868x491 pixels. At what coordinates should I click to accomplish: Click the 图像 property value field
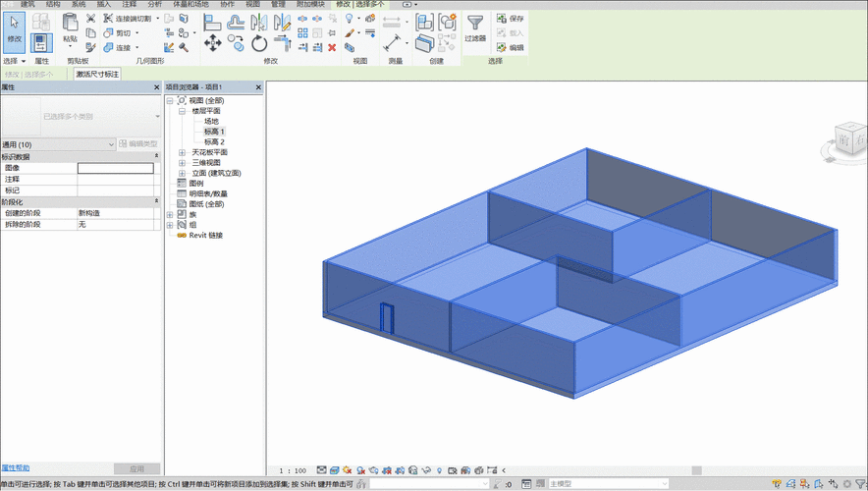point(116,168)
